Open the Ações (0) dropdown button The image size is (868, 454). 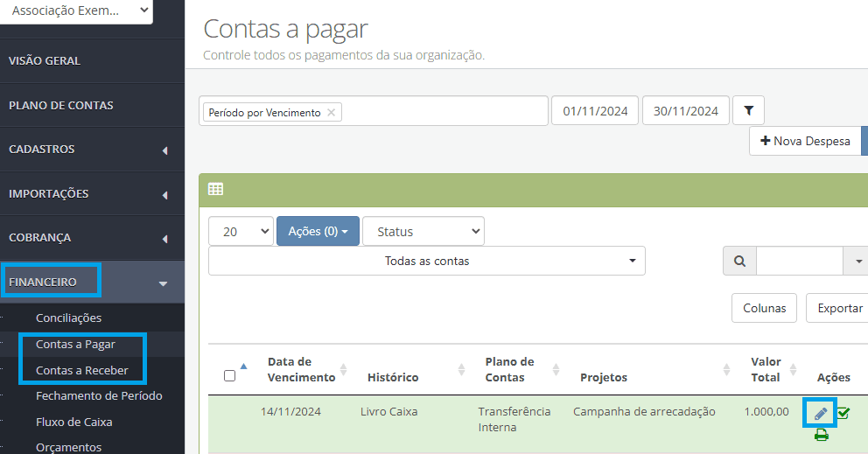318,232
